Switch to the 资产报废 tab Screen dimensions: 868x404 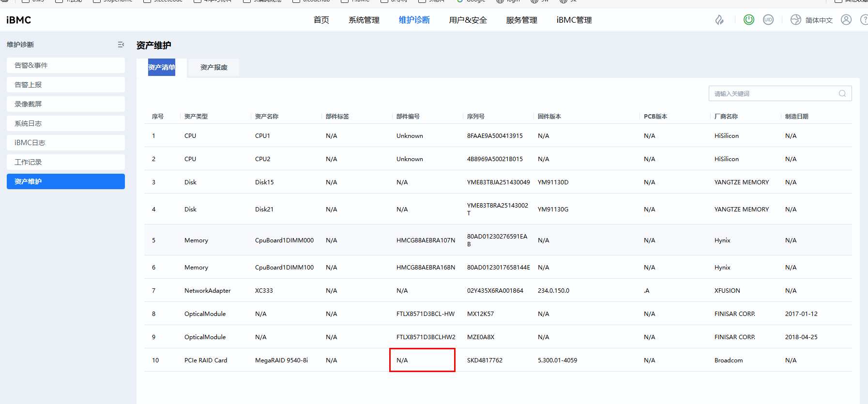click(213, 67)
